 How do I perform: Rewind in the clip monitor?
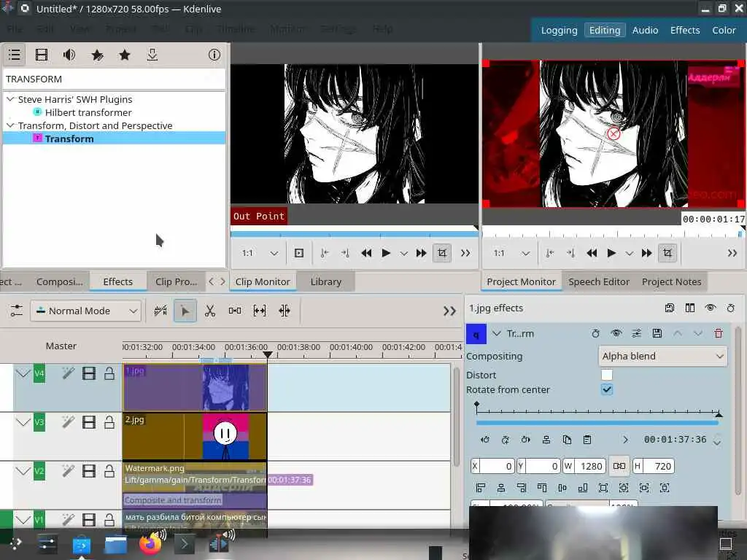pos(366,253)
